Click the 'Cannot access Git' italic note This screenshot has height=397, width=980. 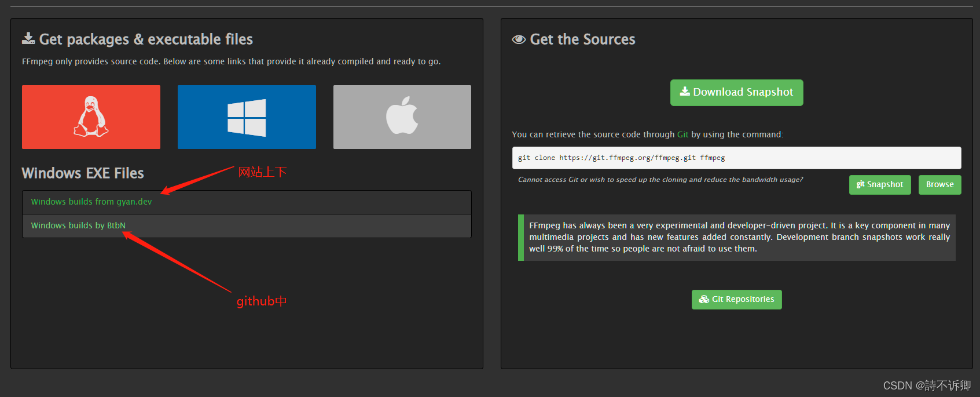pyautogui.click(x=660, y=180)
